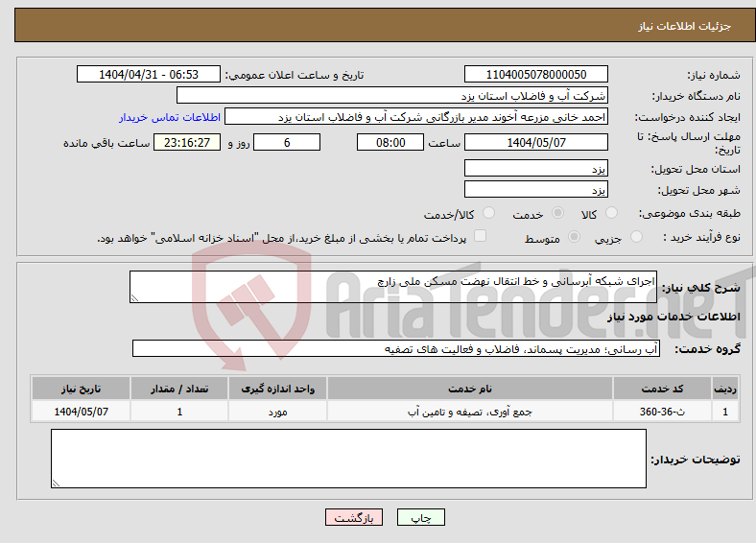This screenshot has height=543, width=756.
Task: Toggle the اسناد خزانه اسلامی payment checkbox
Action: click(481, 236)
